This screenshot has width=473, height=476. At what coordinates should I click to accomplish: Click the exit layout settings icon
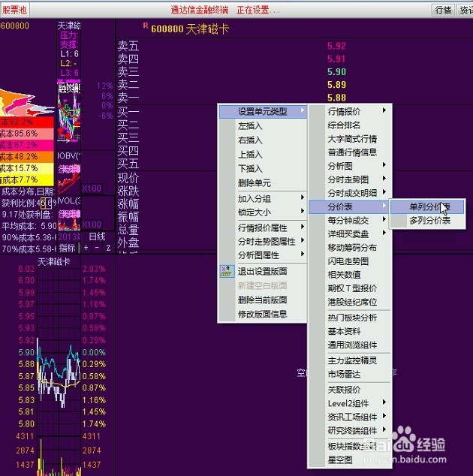coord(227,271)
